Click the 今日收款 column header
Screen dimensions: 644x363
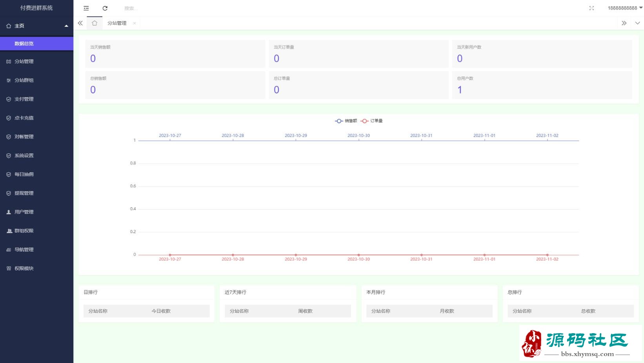[161, 311]
